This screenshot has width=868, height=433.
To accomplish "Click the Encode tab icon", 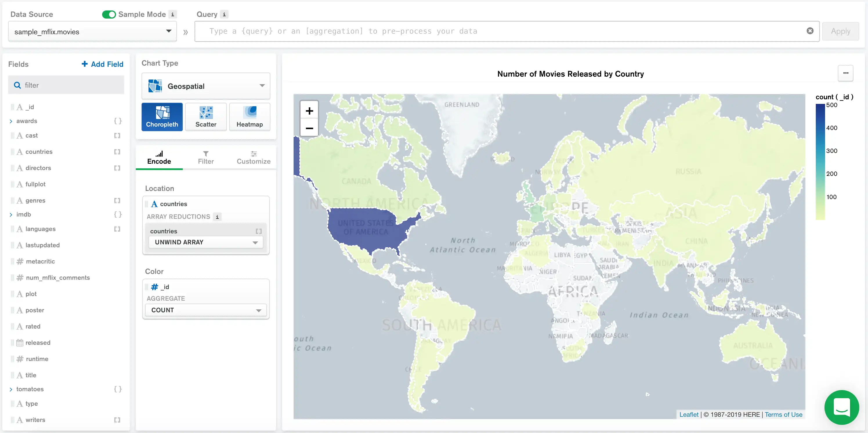I will [160, 153].
